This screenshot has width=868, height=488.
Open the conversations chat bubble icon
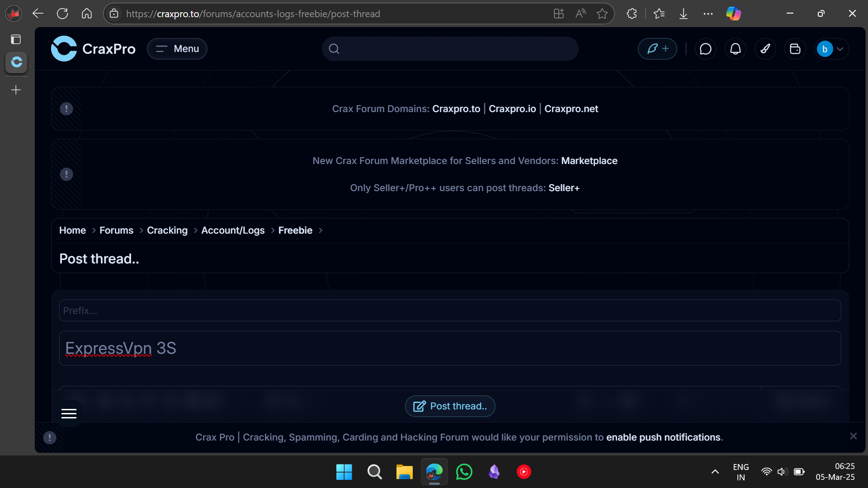705,49
